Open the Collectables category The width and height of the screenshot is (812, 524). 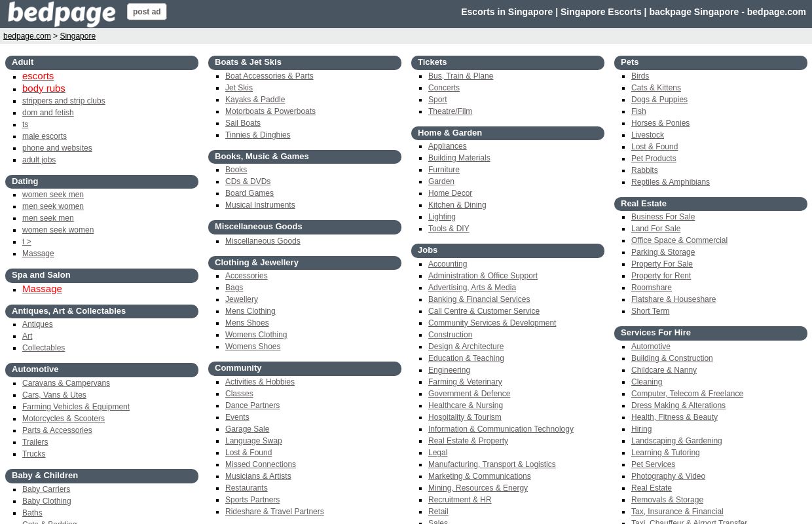point(43,348)
